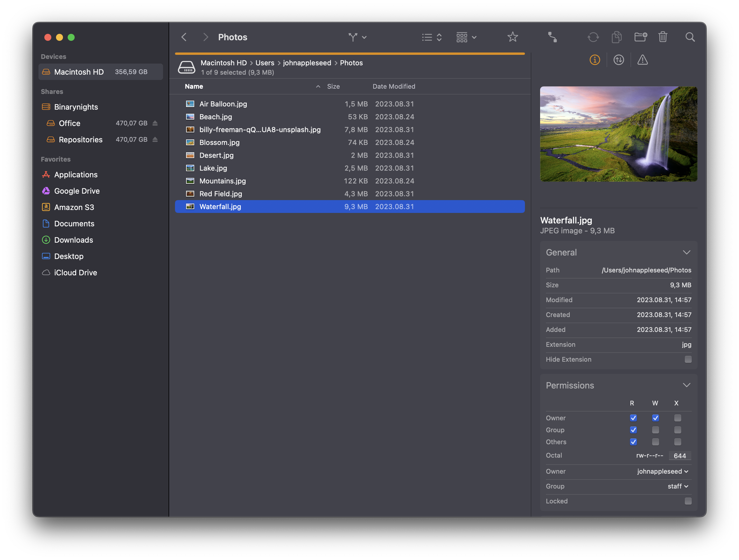This screenshot has width=739, height=560.
Task: Go back with the left arrow button
Action: coord(184,37)
